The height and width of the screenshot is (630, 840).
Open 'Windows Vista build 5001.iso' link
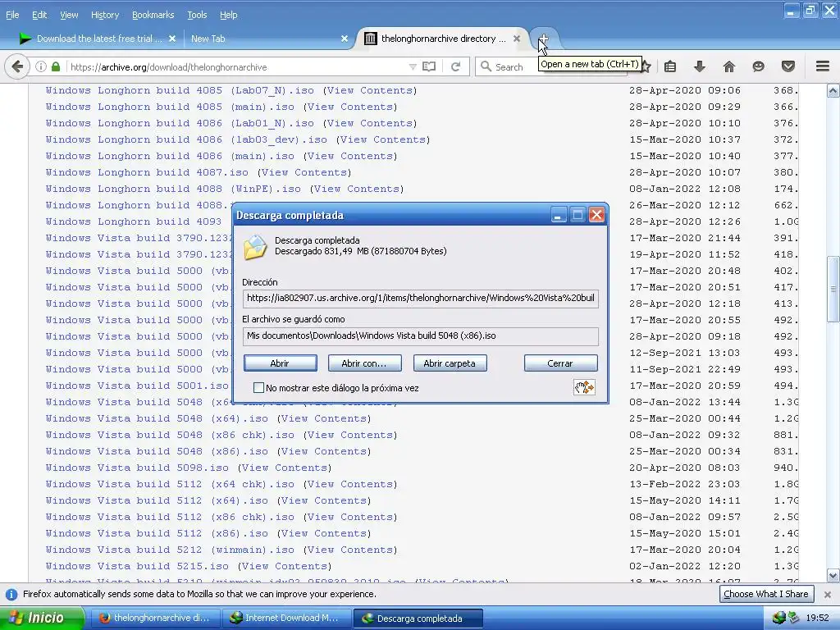pos(137,386)
